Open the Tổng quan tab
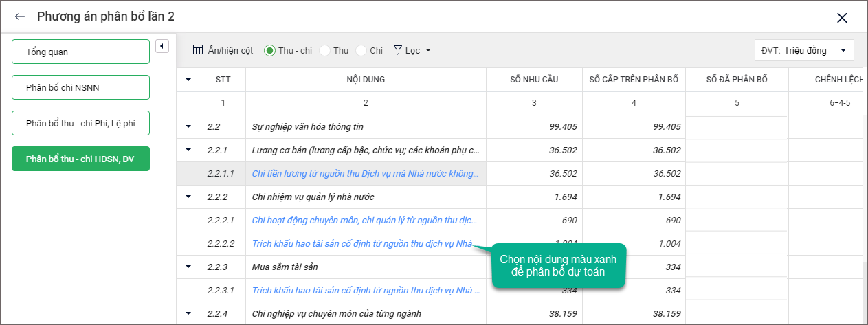The image size is (868, 325). (x=80, y=52)
